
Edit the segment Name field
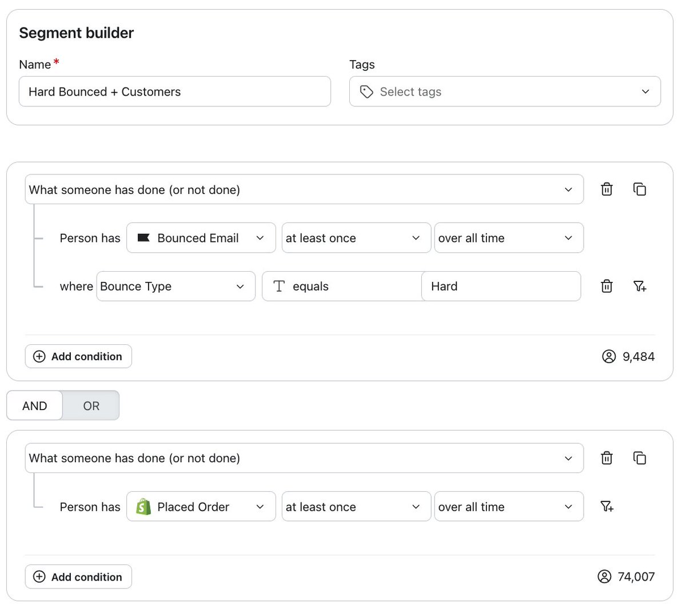[175, 92]
